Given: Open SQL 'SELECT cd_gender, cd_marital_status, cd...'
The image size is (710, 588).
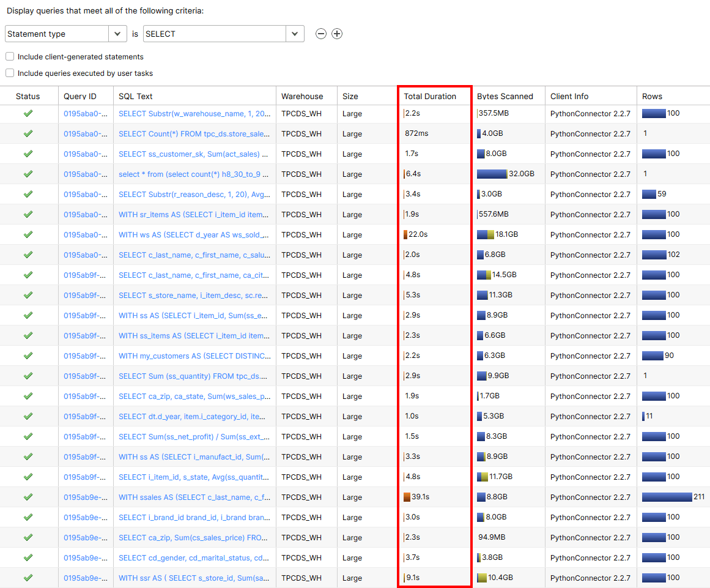Looking at the screenshot, I should (194, 557).
